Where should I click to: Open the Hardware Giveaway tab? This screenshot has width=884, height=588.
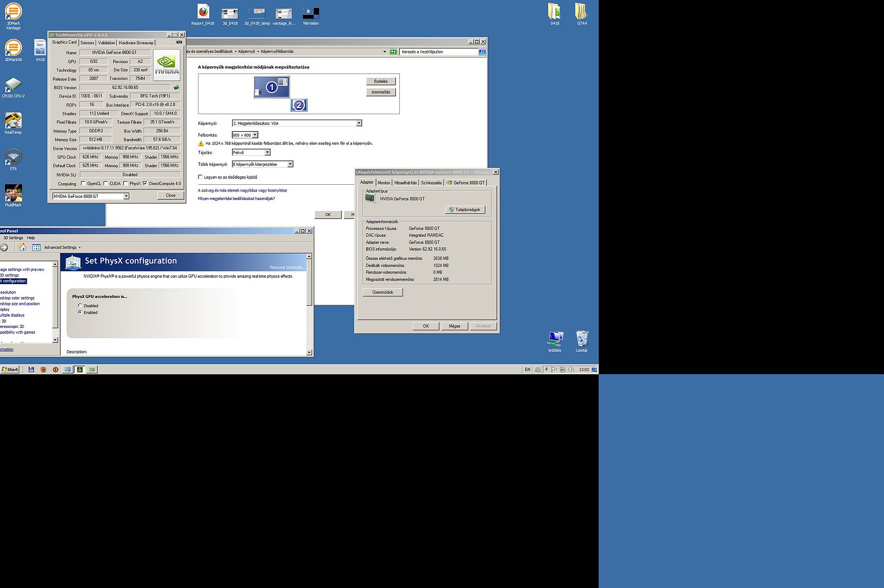(x=136, y=43)
